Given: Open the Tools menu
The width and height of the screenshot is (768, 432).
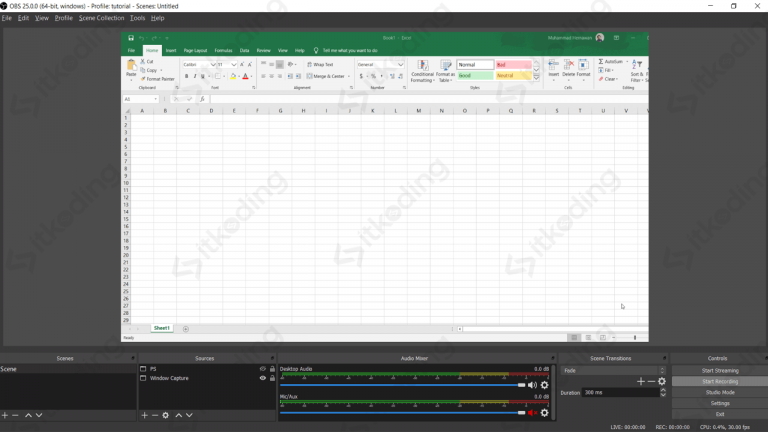Looking at the screenshot, I should [x=137, y=18].
